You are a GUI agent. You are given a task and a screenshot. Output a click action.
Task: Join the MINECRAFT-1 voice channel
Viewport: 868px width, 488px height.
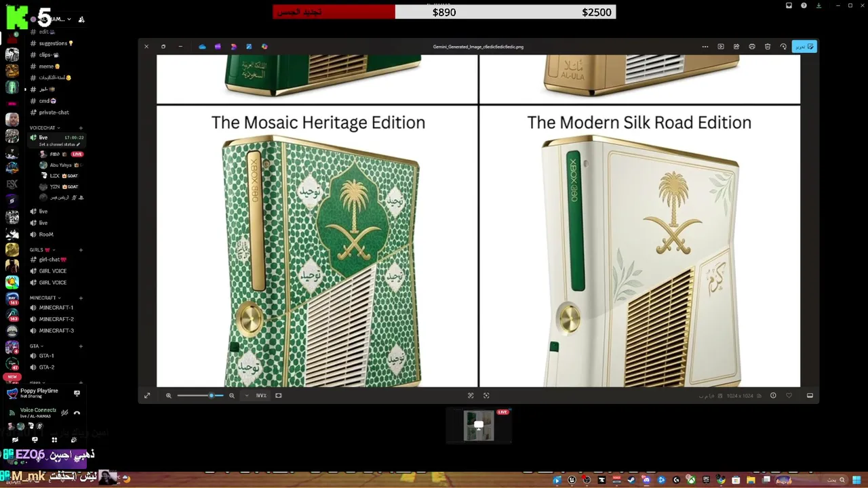[x=56, y=308]
